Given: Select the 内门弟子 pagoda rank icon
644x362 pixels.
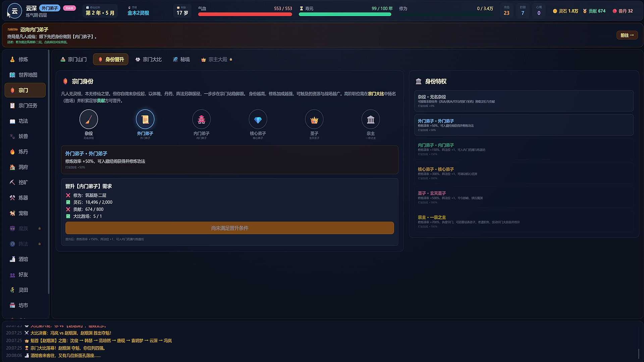Looking at the screenshot, I should coord(201,119).
